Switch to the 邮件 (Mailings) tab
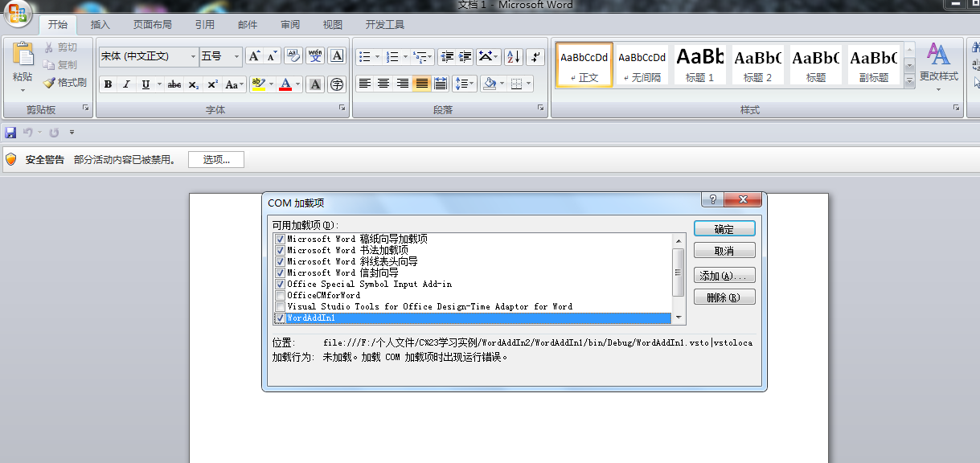 248,25
